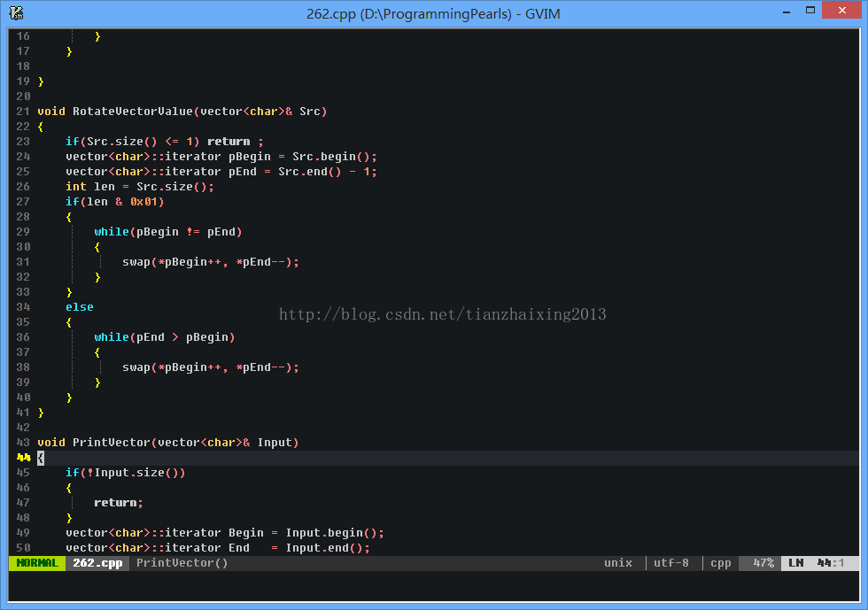868x610 pixels.
Task: Click line number 18 in the gutter
Action: pos(23,66)
